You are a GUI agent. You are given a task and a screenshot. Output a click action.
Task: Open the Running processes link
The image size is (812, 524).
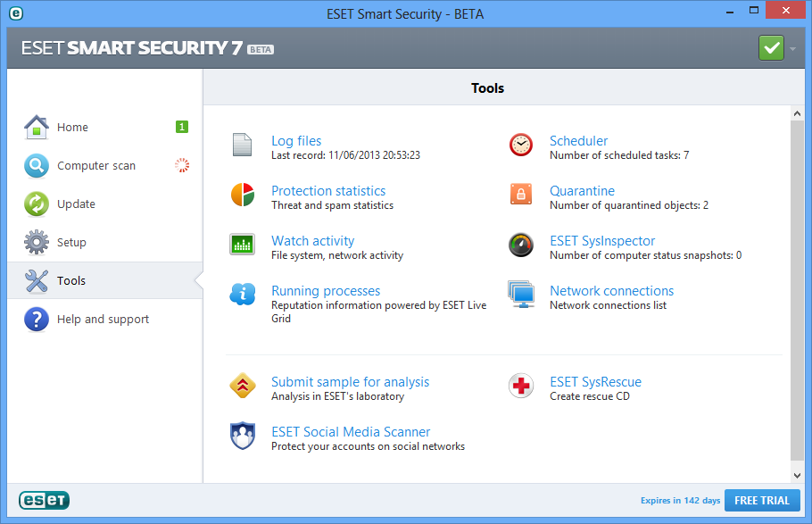point(326,291)
